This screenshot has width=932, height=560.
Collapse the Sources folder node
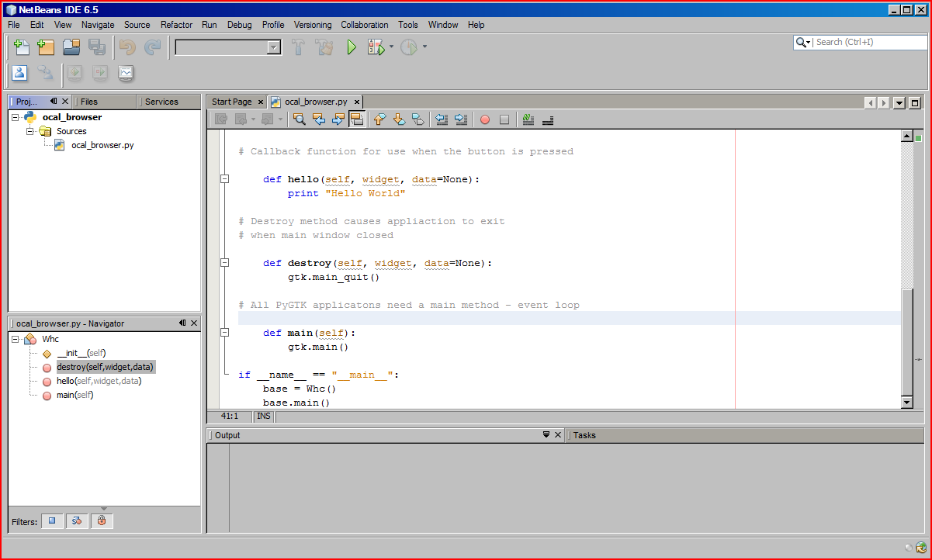30,131
